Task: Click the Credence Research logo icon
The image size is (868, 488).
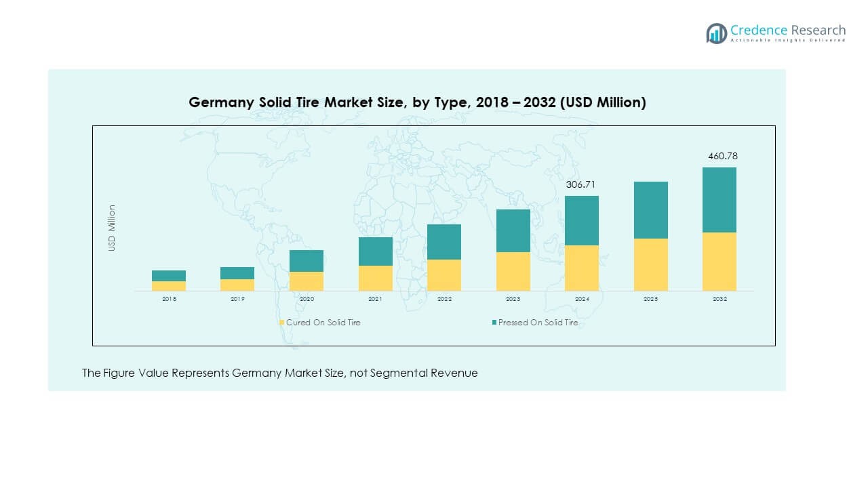Action: click(716, 33)
